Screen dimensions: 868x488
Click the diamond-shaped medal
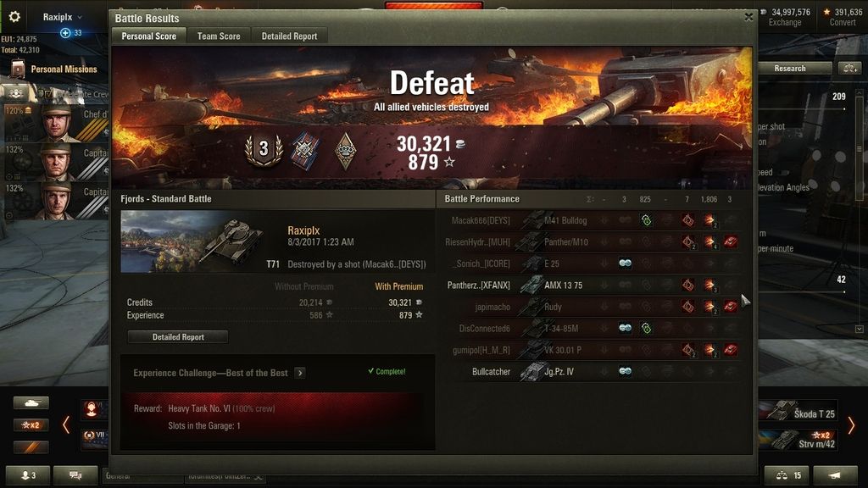point(346,151)
